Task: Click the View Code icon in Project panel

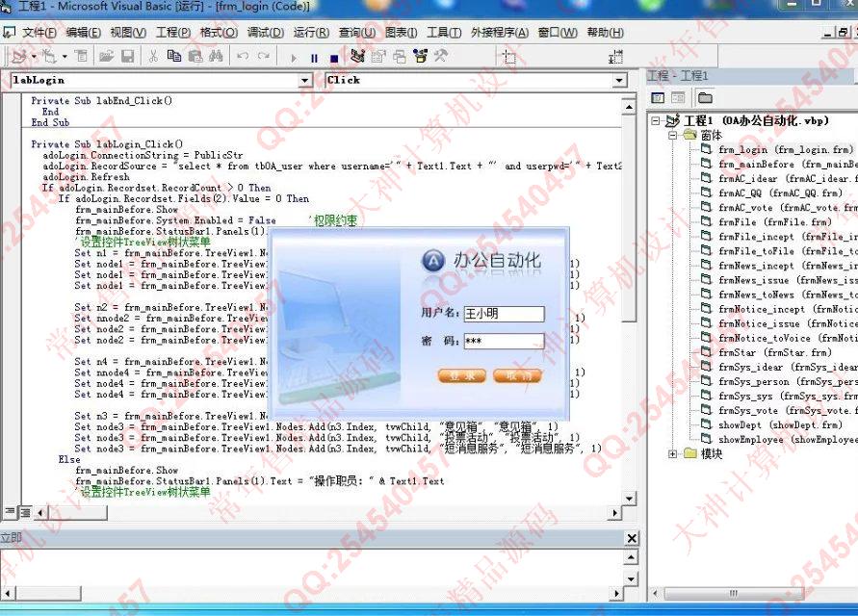Action: [x=658, y=98]
